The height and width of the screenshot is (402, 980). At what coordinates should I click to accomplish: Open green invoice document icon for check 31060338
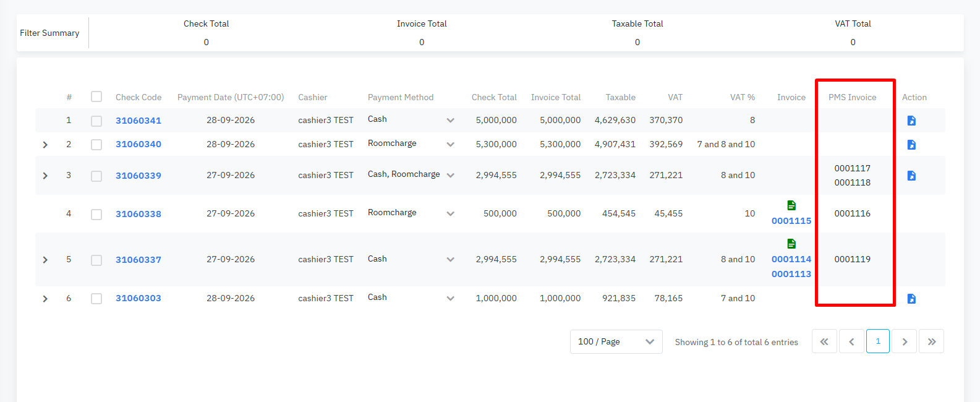(791, 205)
